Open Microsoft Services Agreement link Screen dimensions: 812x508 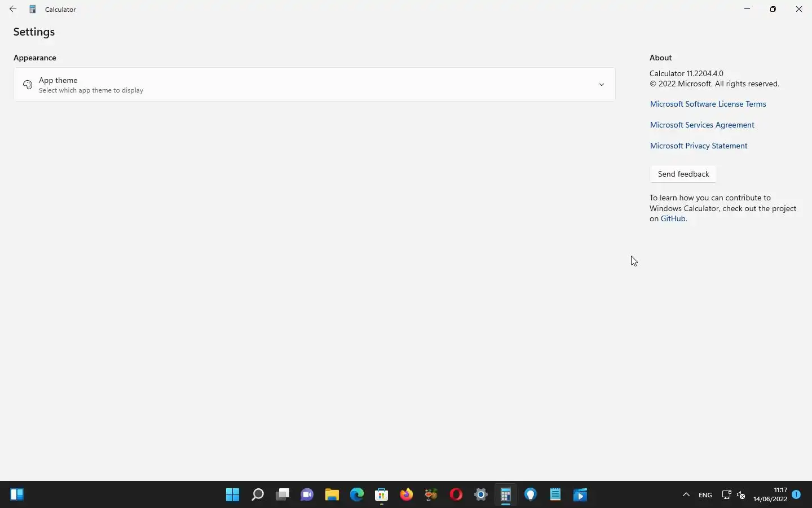pyautogui.click(x=702, y=125)
